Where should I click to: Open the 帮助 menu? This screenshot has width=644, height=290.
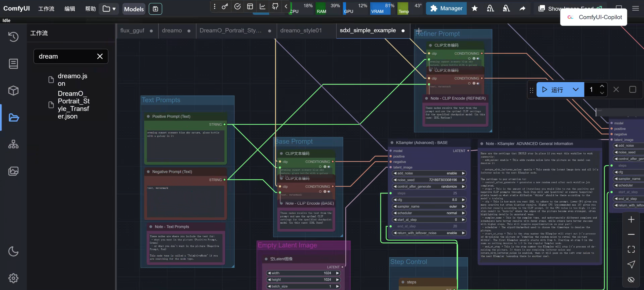coord(90,9)
